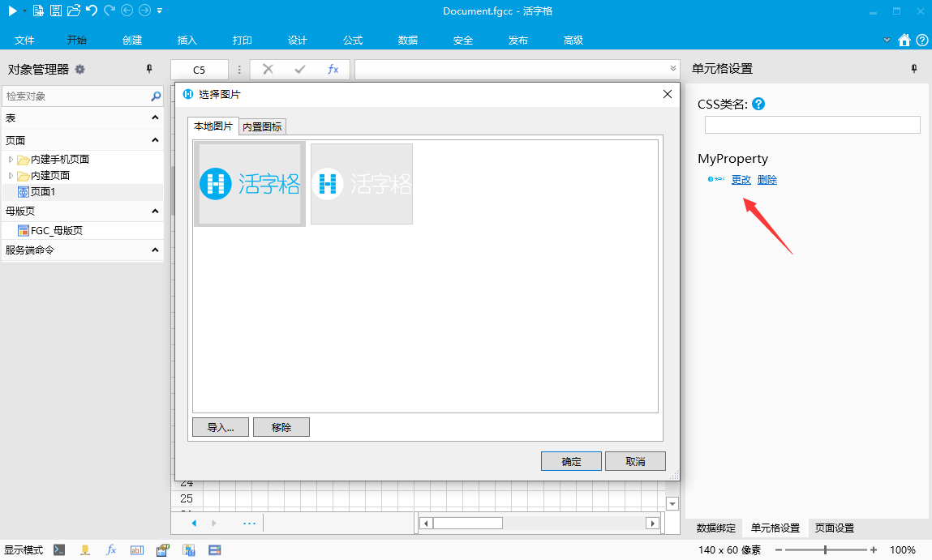This screenshot has height=560, width=932.
Task: Click the 更改 link under MyProperty
Action: [741, 179]
